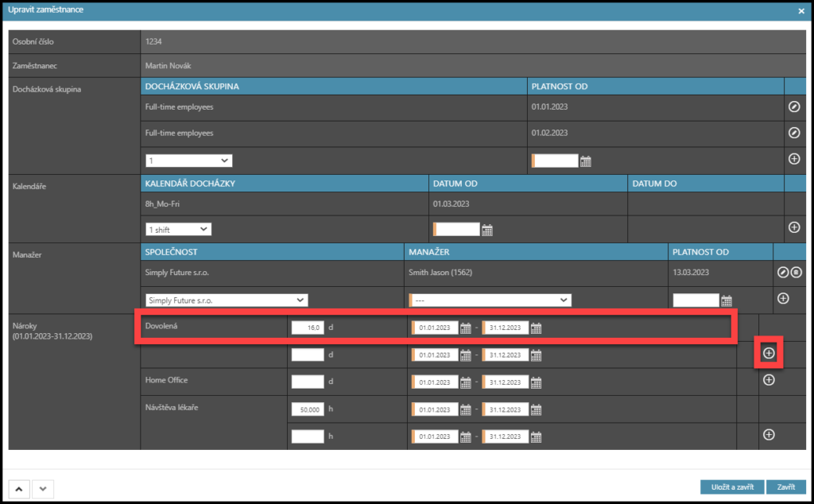The width and height of the screenshot is (814, 504).
Task: Open calendar picker for Kalendáře Datum od
Action: [x=487, y=231]
